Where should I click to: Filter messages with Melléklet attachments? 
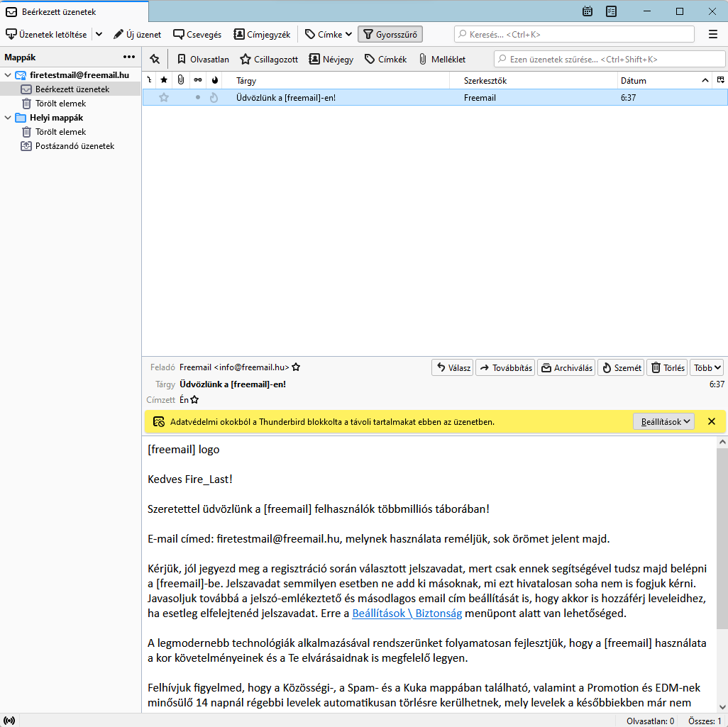443,59
